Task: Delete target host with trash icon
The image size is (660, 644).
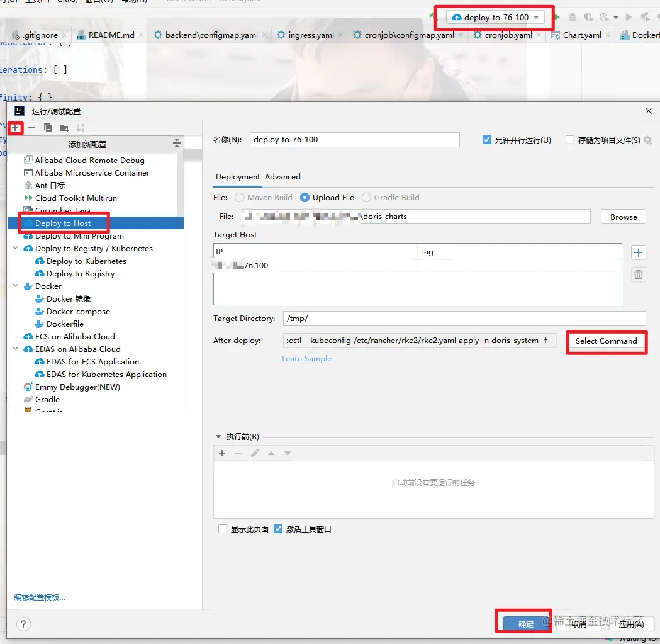Action: [638, 274]
